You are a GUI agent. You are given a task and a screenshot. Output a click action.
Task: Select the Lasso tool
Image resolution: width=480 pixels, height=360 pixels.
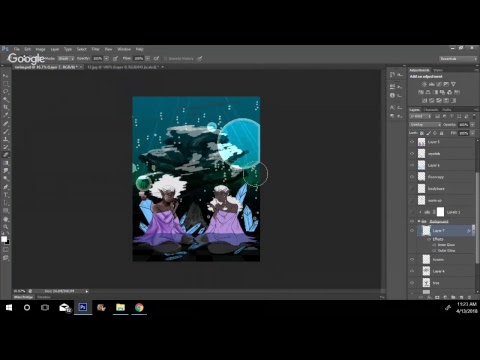point(6,92)
